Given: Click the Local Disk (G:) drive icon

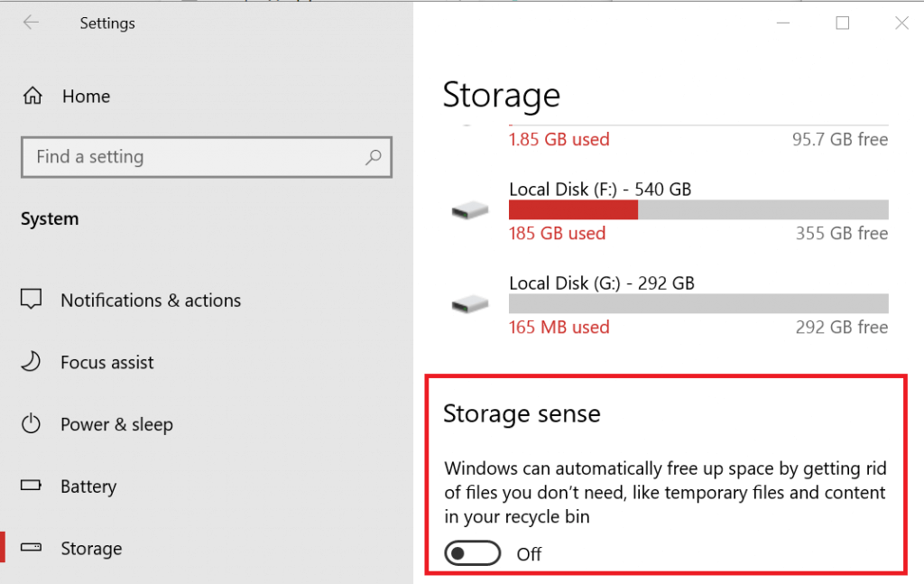Looking at the screenshot, I should point(469,304).
